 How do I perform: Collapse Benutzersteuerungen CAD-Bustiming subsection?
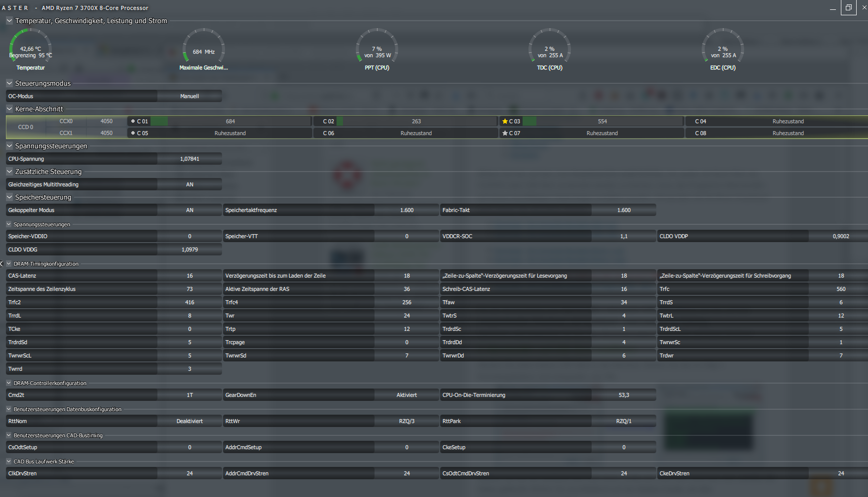pyautogui.click(x=9, y=435)
